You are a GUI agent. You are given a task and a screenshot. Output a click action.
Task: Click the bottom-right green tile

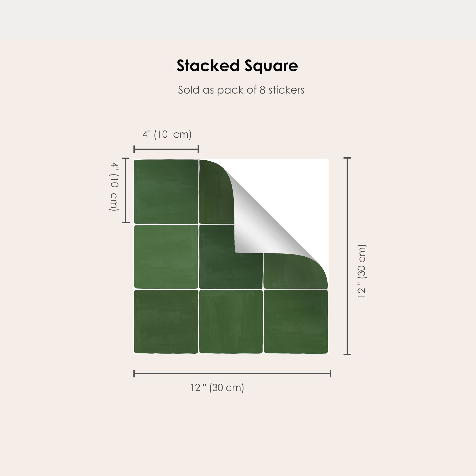296,322
